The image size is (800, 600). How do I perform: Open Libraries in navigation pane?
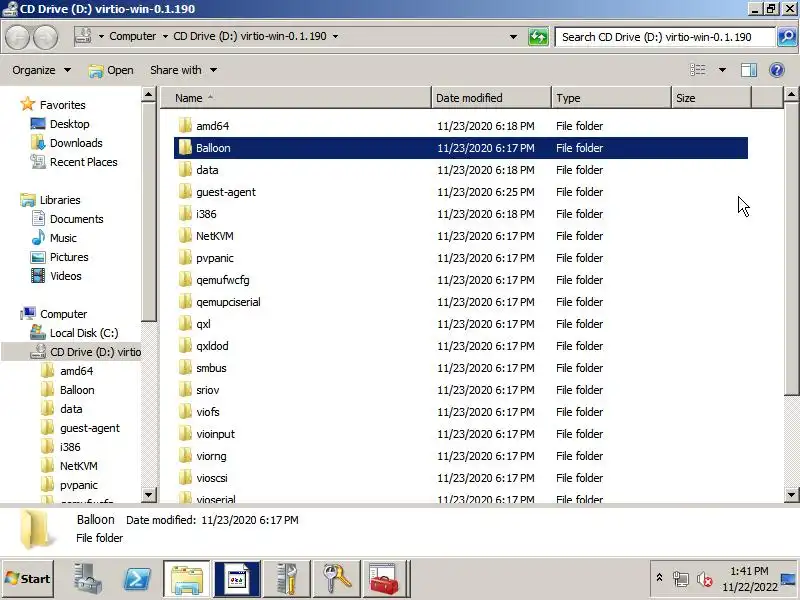click(51, 200)
